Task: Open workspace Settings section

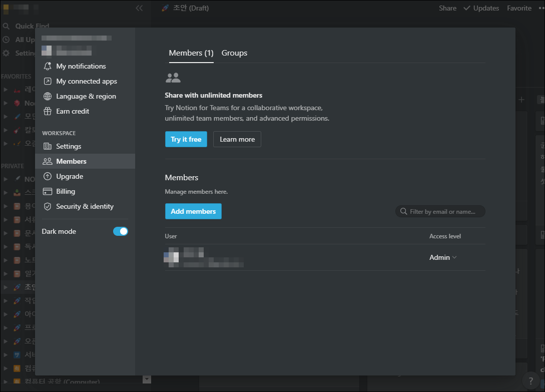Action: (85, 146)
